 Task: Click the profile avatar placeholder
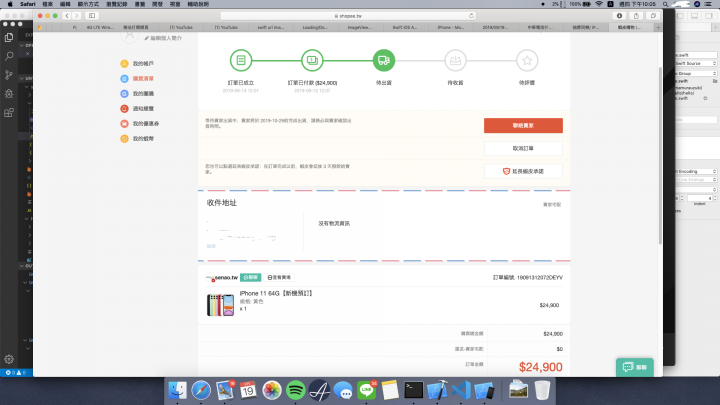[129, 36]
